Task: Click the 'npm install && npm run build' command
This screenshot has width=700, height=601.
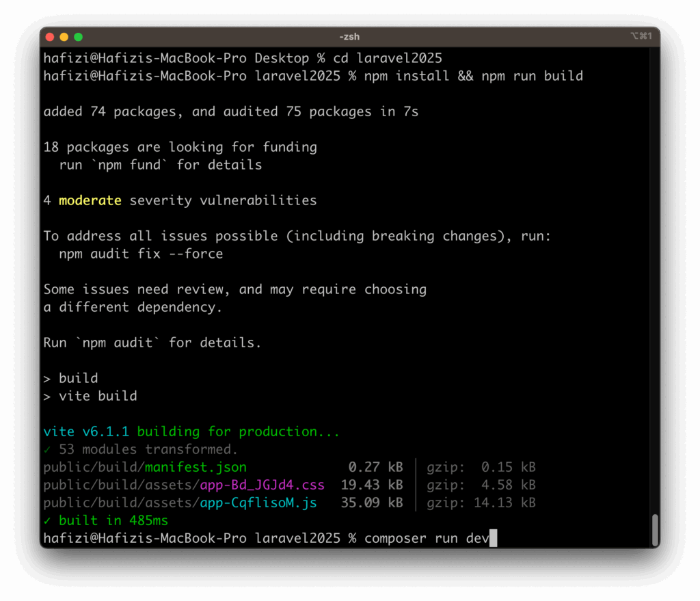Action: click(474, 77)
